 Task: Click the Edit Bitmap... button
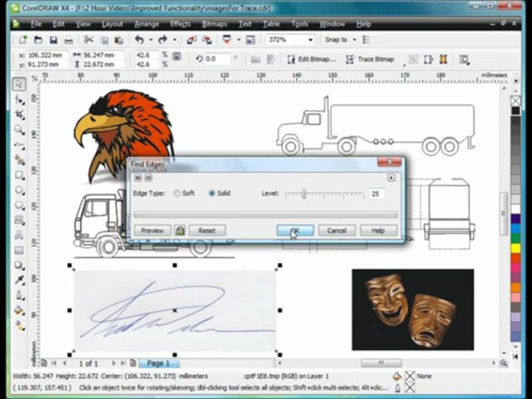[x=311, y=59]
